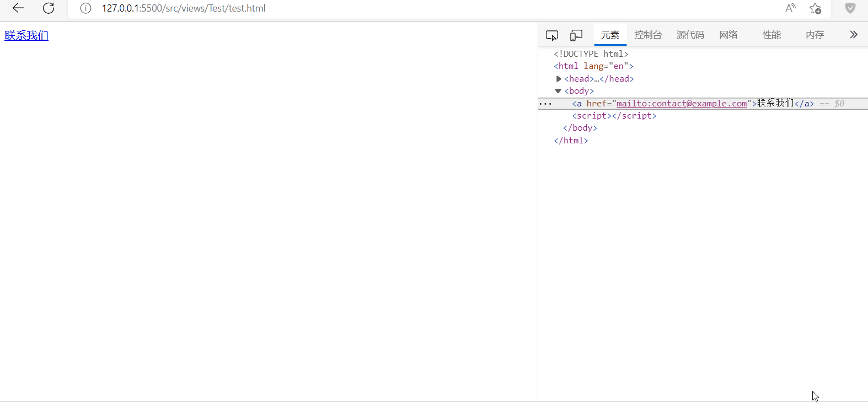The image size is (868, 402).
Task: Select the <script></script> node
Action: pyautogui.click(x=614, y=116)
